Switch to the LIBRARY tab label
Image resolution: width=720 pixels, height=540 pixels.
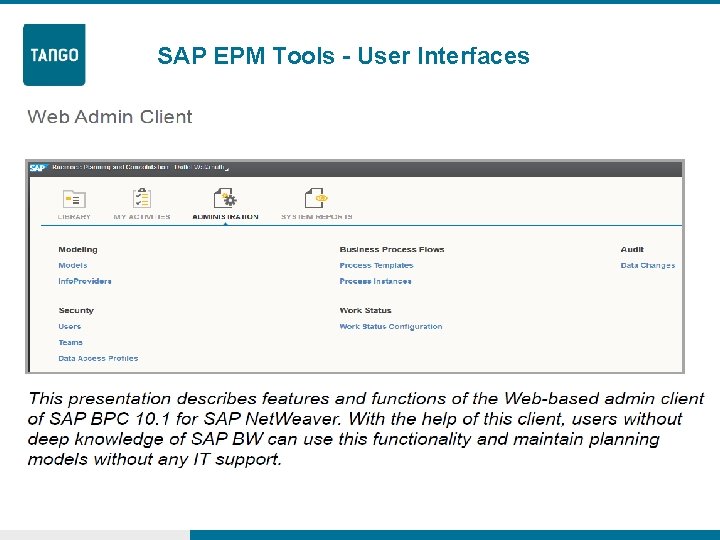coord(74,217)
